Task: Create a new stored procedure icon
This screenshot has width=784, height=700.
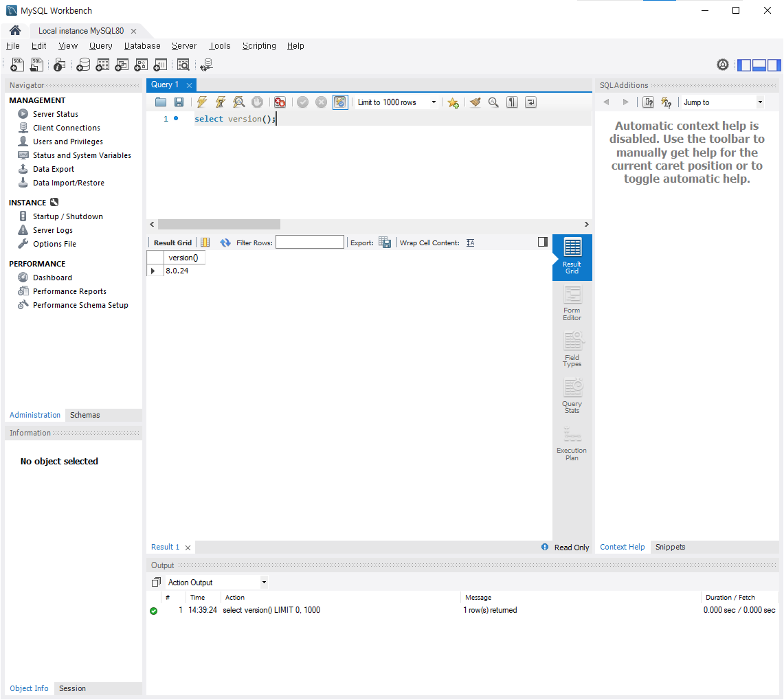Action: [141, 65]
